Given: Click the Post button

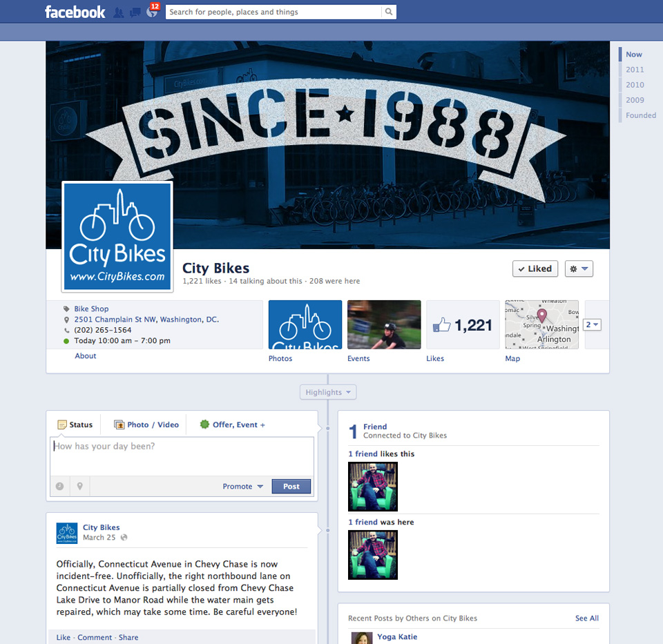Looking at the screenshot, I should pos(291,487).
